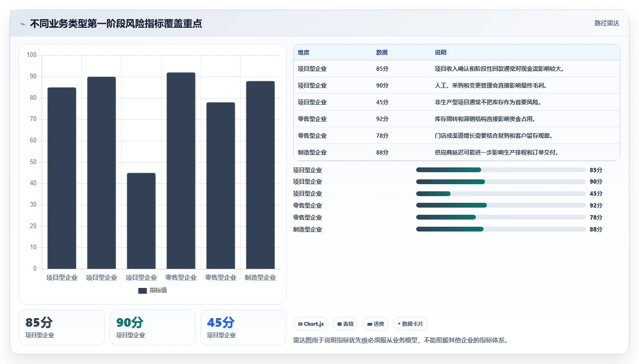The height and width of the screenshot is (364, 639).
Task: Click the y-axis tick 0
Action: [35, 269]
